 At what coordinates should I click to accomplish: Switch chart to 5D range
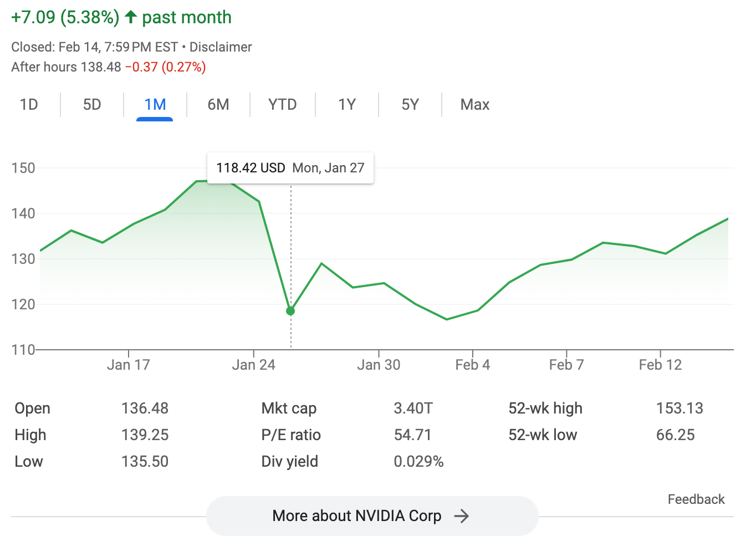coord(92,105)
